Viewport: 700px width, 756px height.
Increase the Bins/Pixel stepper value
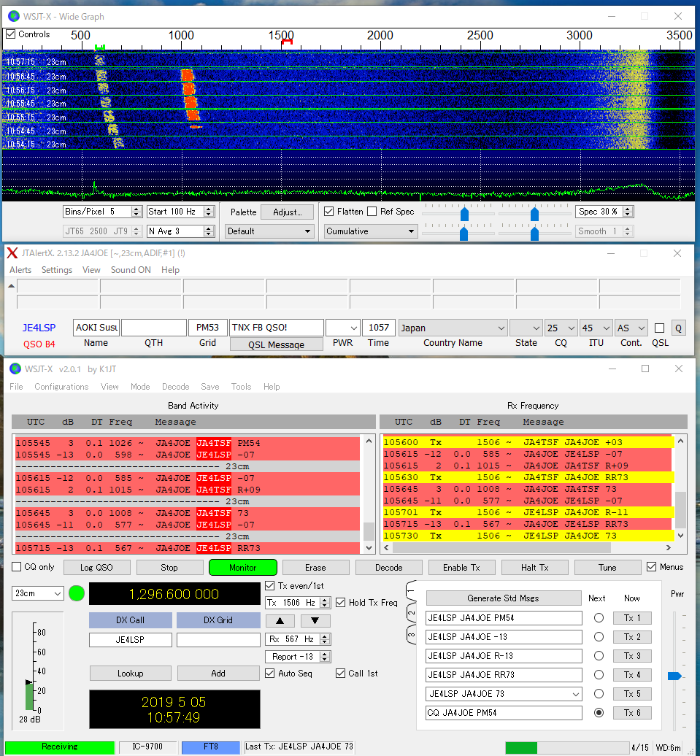point(136,208)
